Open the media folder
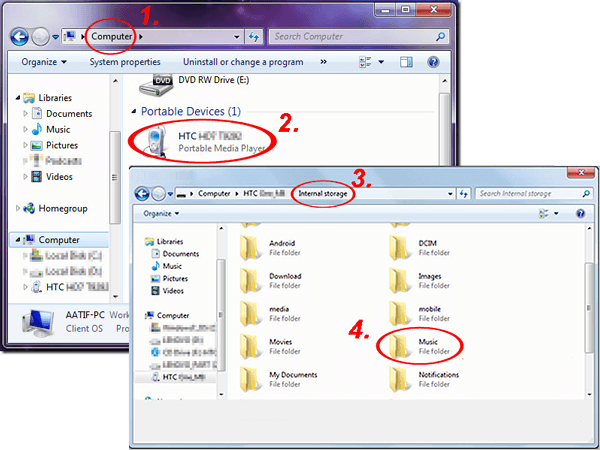Screen dimensions: 600x450 click(270, 313)
